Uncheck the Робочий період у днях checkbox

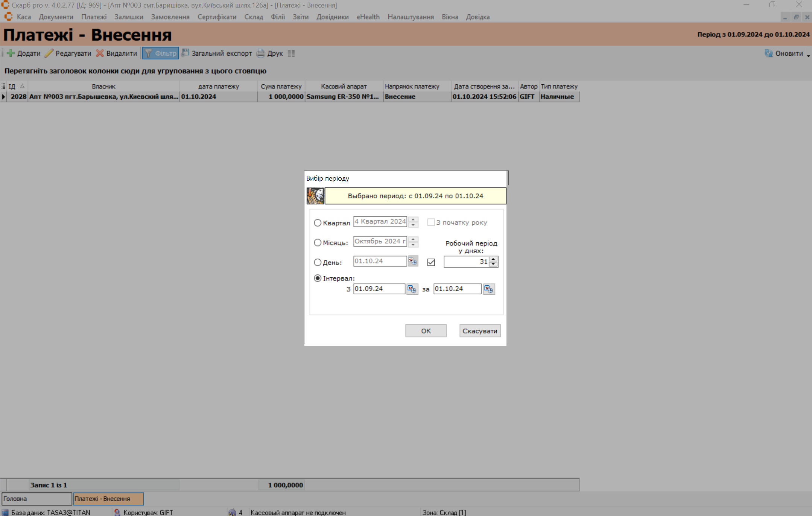[x=431, y=262]
